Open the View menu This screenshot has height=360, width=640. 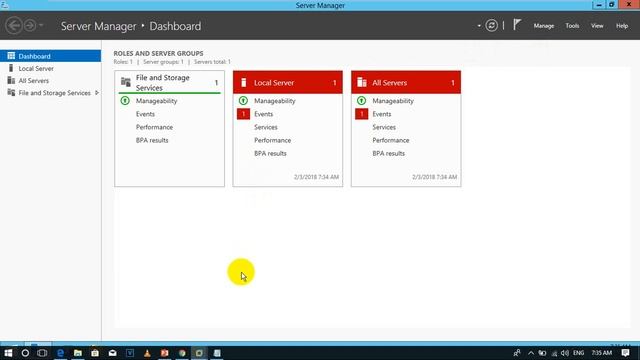[597, 26]
